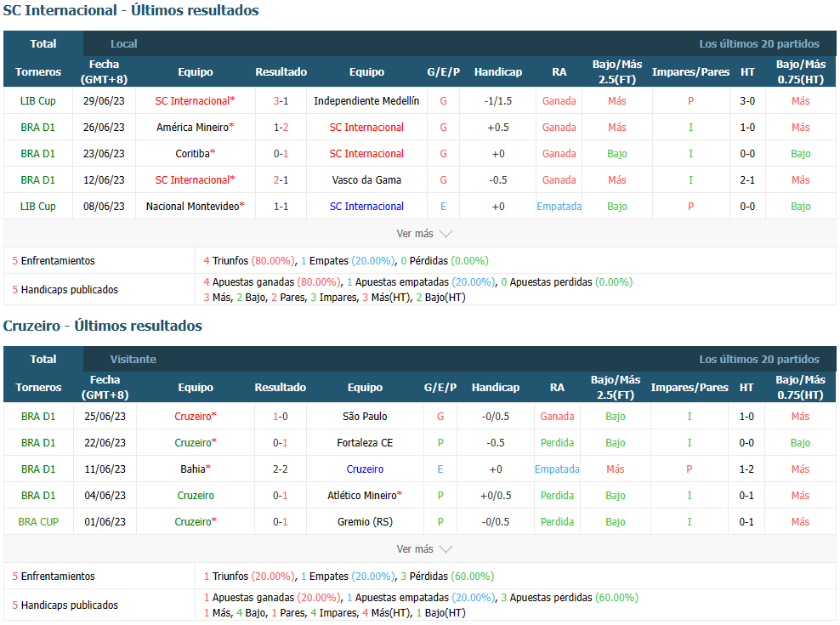The width and height of the screenshot is (840, 625).
Task: Expand 'Ver más' below Cruzeiro matches
Action: 424,548
